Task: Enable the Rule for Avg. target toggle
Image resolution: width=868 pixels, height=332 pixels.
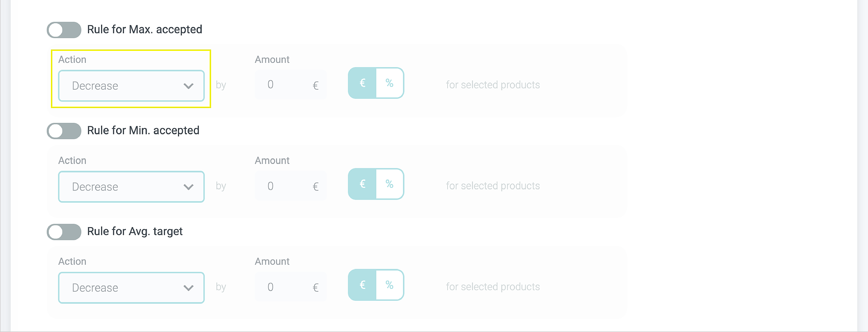Action: [x=64, y=232]
